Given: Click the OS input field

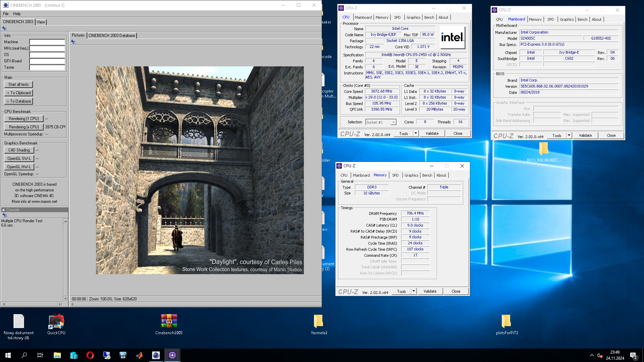Looking at the screenshot, I should [47, 55].
